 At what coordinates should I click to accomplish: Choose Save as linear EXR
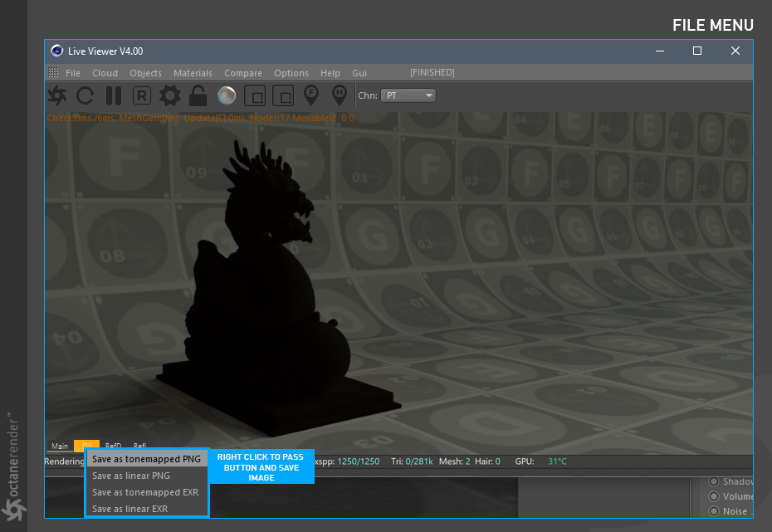pos(147,509)
